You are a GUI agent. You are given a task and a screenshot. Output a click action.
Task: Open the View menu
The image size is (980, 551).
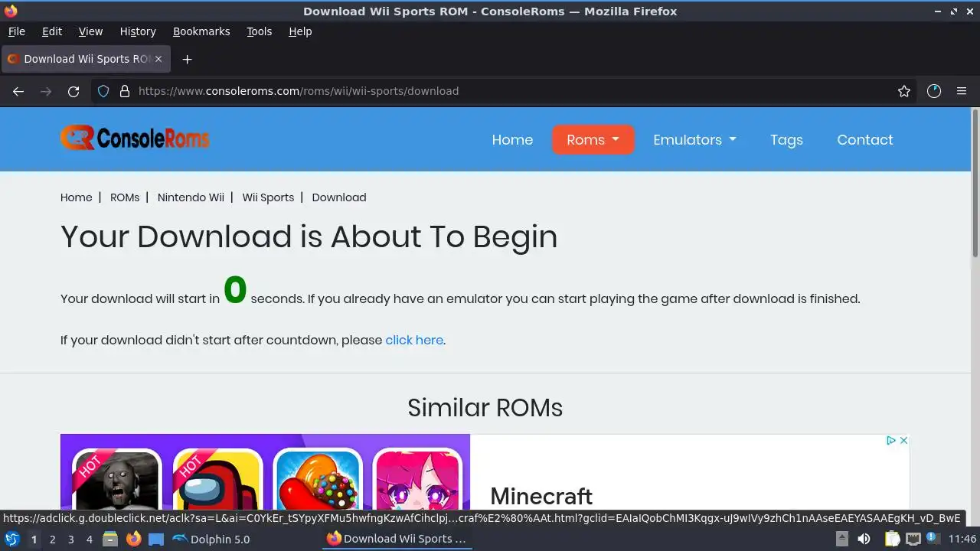90,31
